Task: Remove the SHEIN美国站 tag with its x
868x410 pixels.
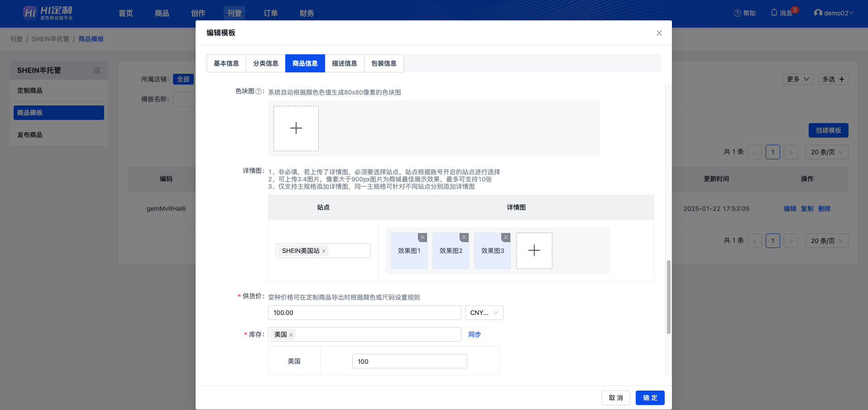Action: [324, 251]
